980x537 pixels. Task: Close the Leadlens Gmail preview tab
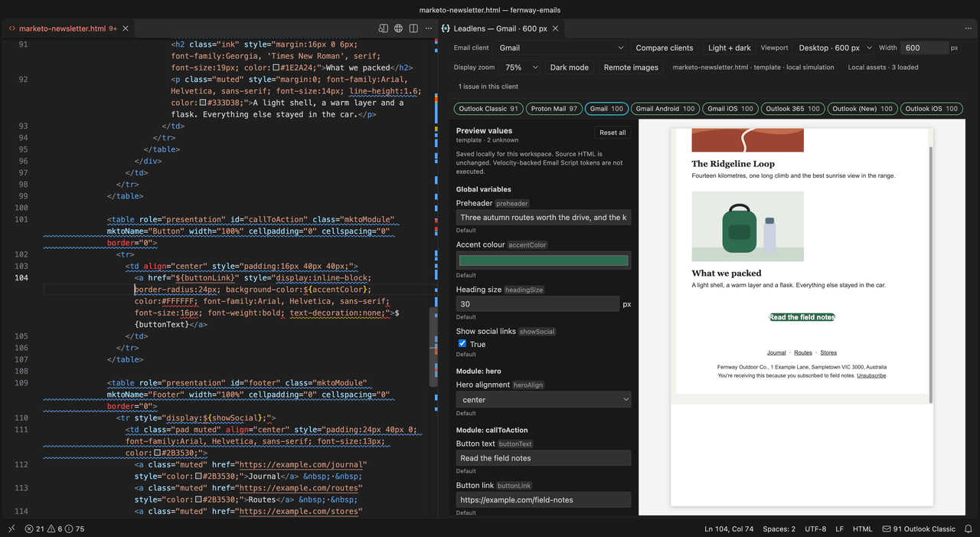(x=556, y=28)
